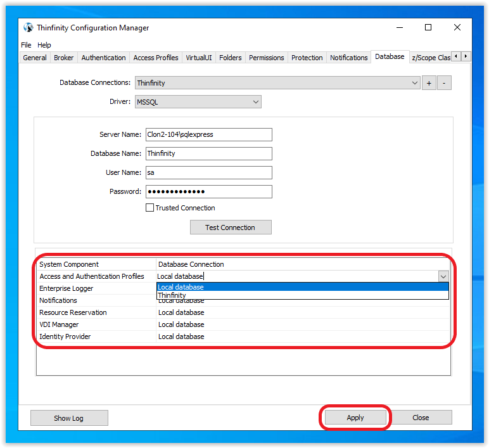Screen dimensions: 489x448
Task: Open the File menu
Action: [x=26, y=45]
